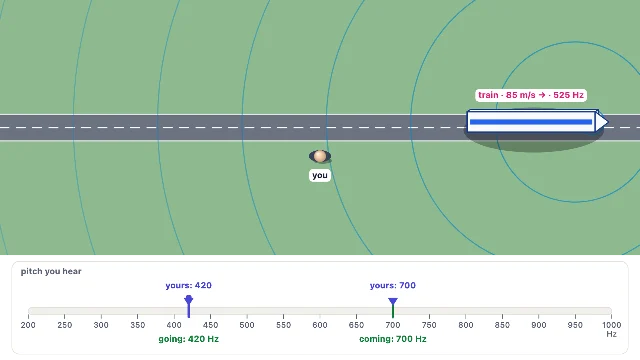This screenshot has height=360, width=640.
Task: Click the 'yours: 420' label
Action: pyautogui.click(x=189, y=285)
